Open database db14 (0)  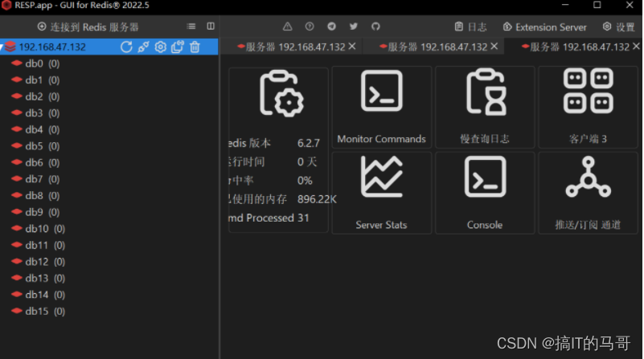(39, 295)
